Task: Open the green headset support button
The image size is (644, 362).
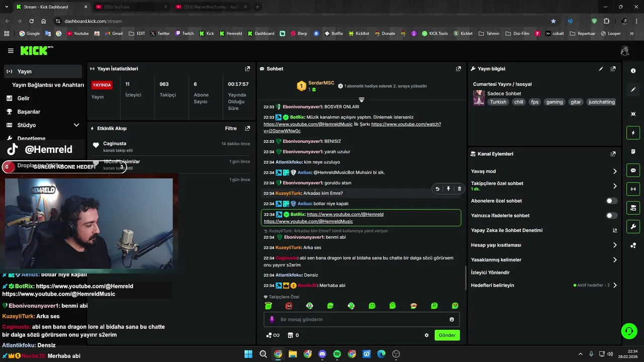Action: coord(629,331)
